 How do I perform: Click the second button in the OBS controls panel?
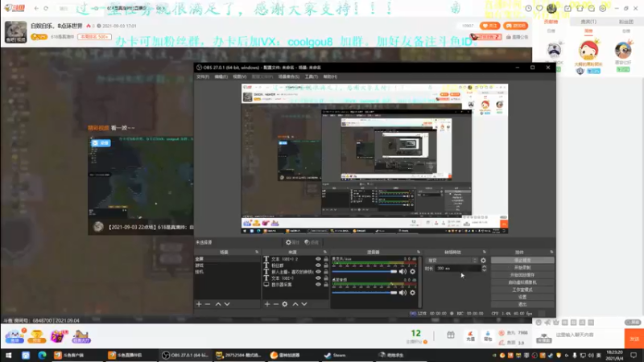click(x=522, y=268)
